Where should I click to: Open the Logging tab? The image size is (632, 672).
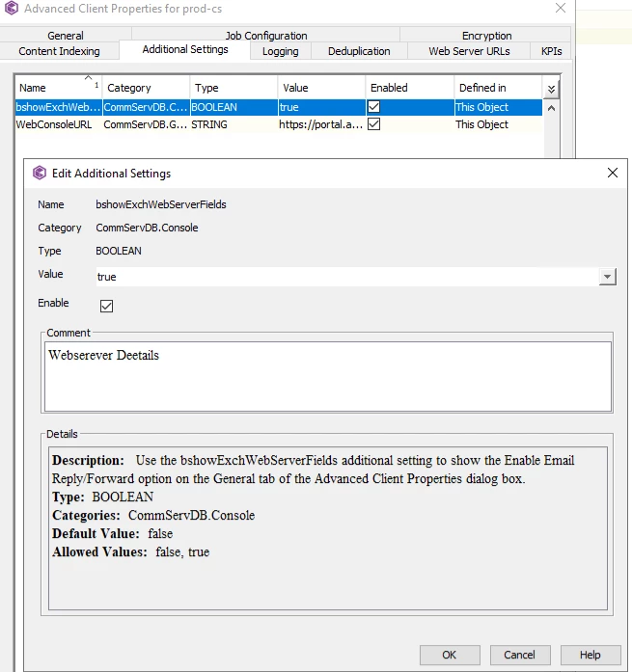coord(281,51)
